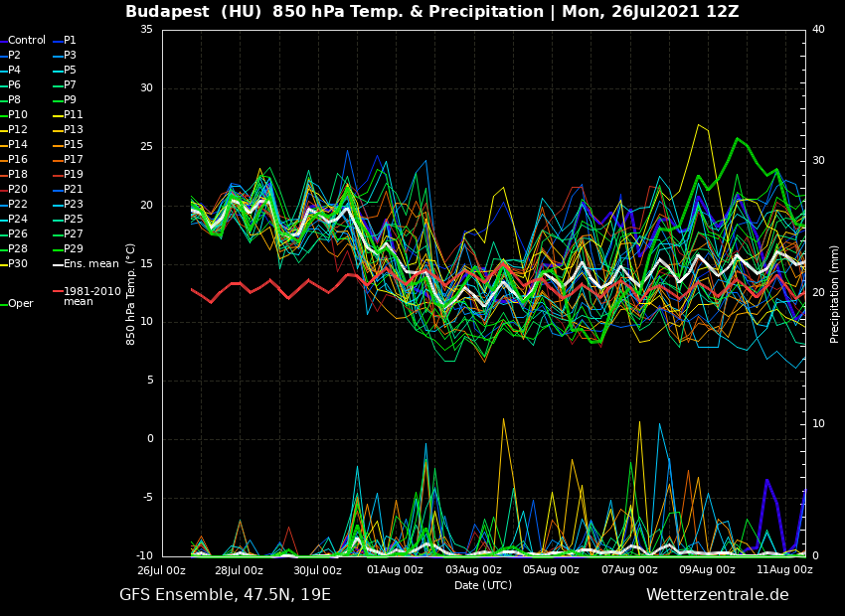Select the Ens. mean legend item
This screenshot has height=616, width=845.
point(90,264)
